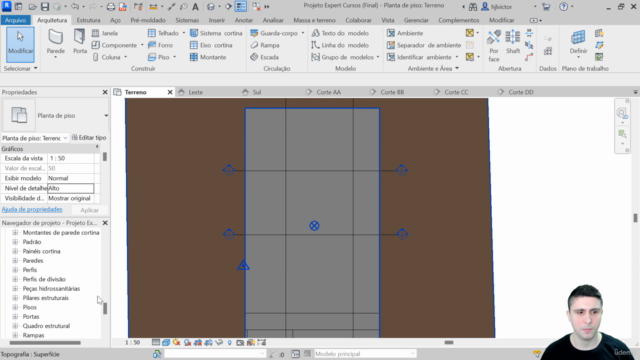Choose Guarda-corpo railing tool
This screenshot has height=360, width=640.
pyautogui.click(x=274, y=33)
